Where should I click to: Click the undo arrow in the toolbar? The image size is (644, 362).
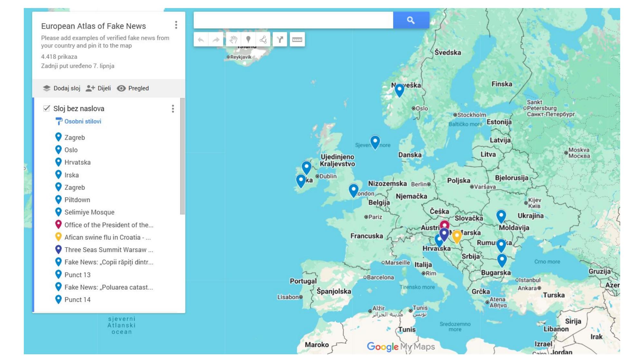pos(201,40)
